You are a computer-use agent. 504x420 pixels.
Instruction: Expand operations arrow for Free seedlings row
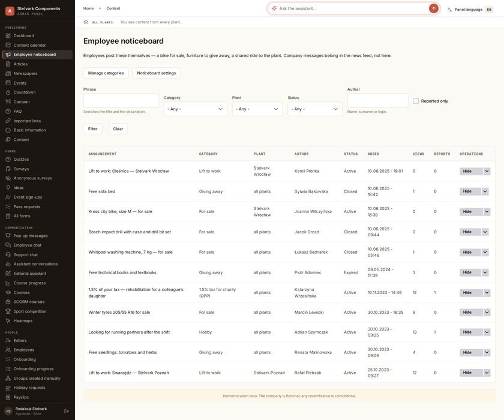coord(487,353)
